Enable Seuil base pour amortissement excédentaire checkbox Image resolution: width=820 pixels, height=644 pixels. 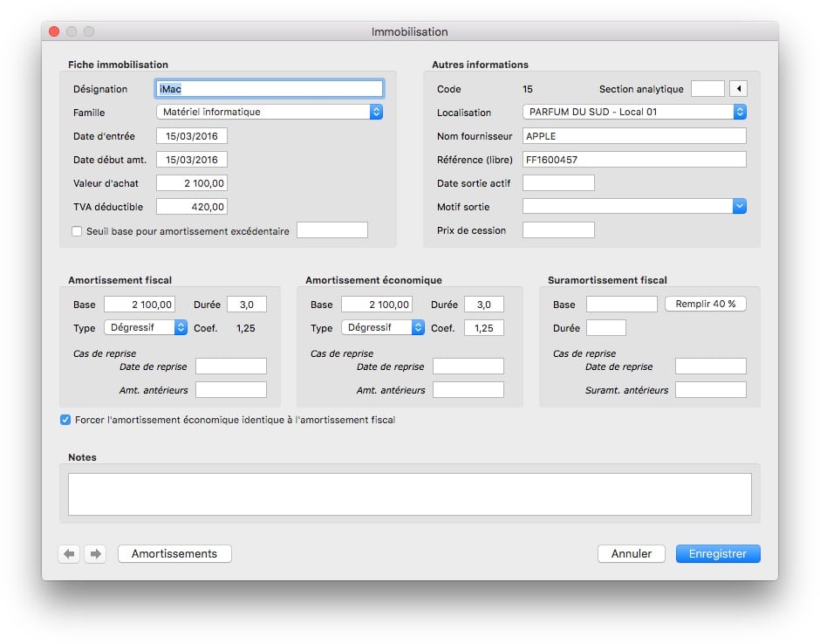77,231
